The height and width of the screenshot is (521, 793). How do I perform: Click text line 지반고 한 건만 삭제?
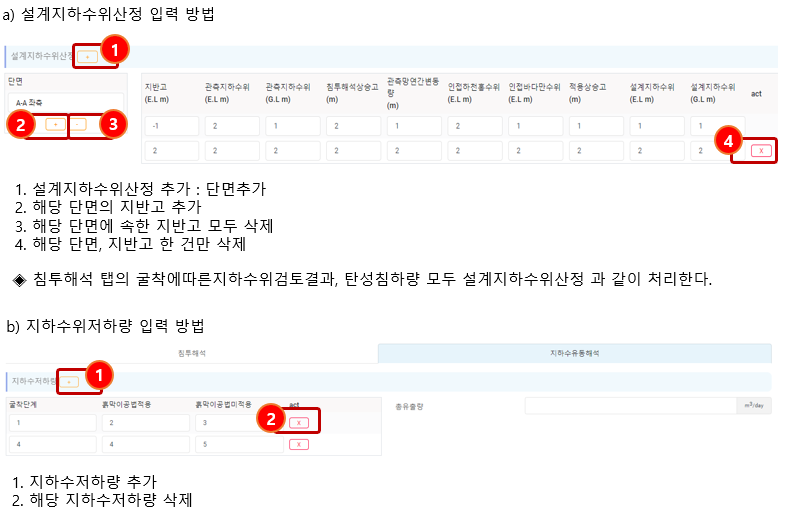(x=178, y=245)
